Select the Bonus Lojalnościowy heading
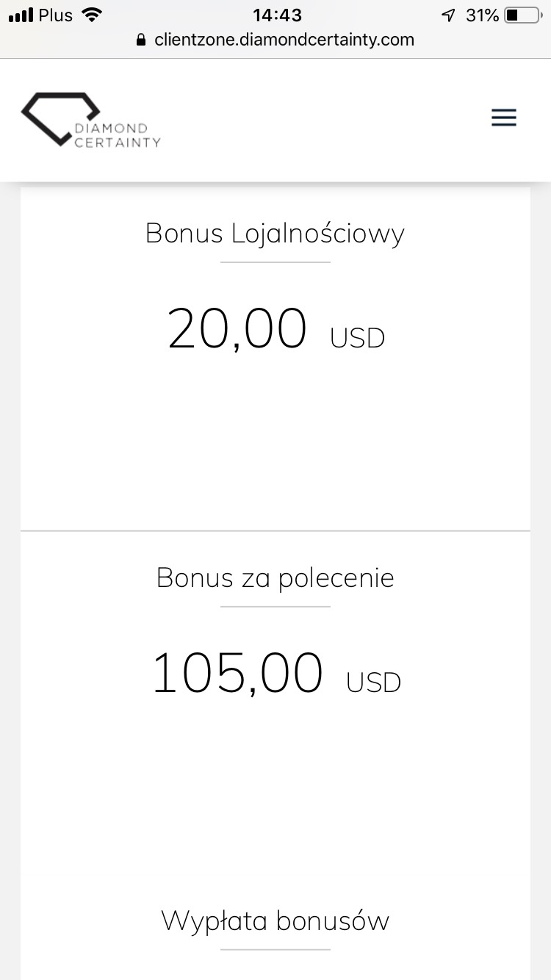Viewport: 551px width, 980px height. pyautogui.click(x=275, y=234)
